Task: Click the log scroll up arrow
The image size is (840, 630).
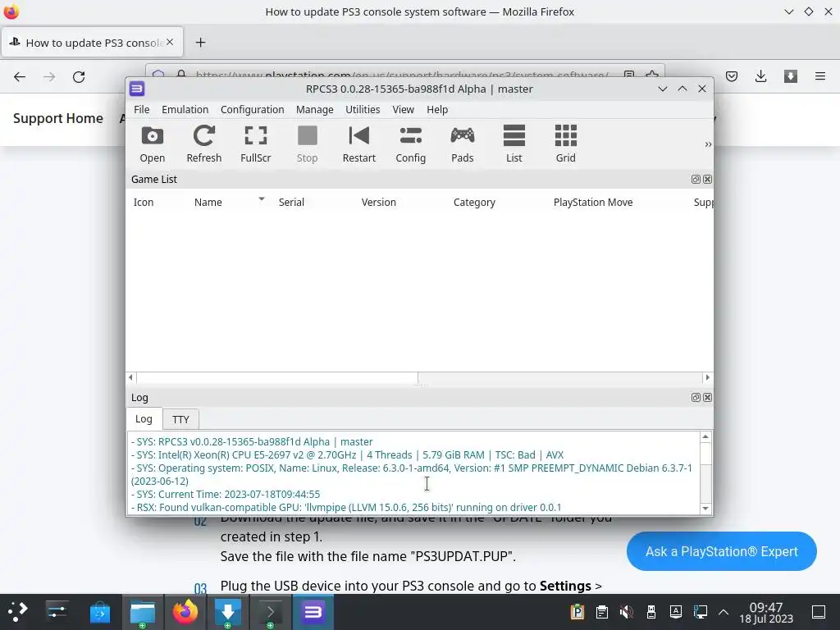Action: pos(705,437)
